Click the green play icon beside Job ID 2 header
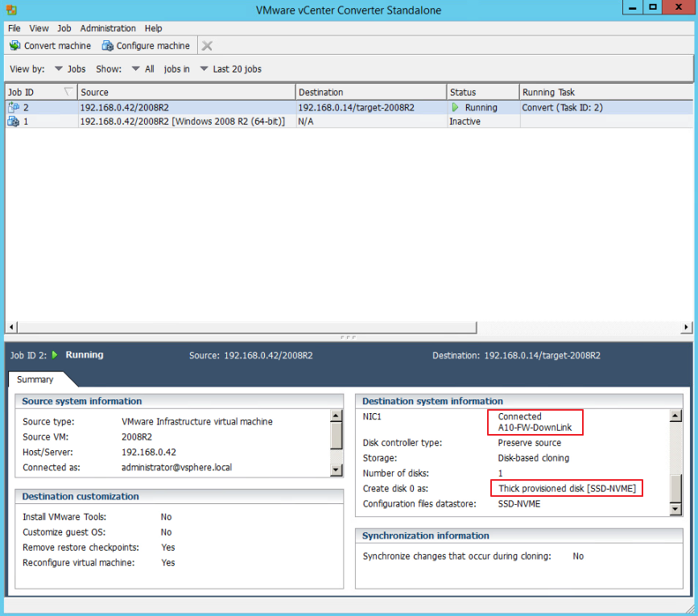 [55, 355]
